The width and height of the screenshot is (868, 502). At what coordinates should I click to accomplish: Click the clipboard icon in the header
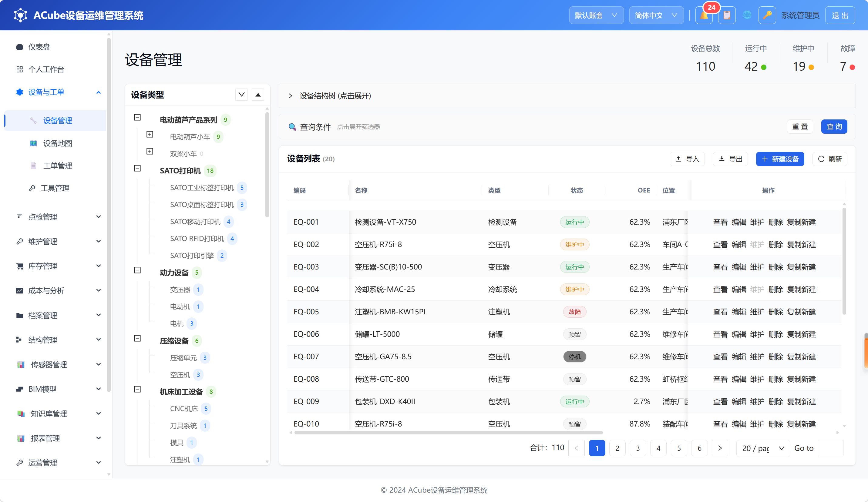727,15
